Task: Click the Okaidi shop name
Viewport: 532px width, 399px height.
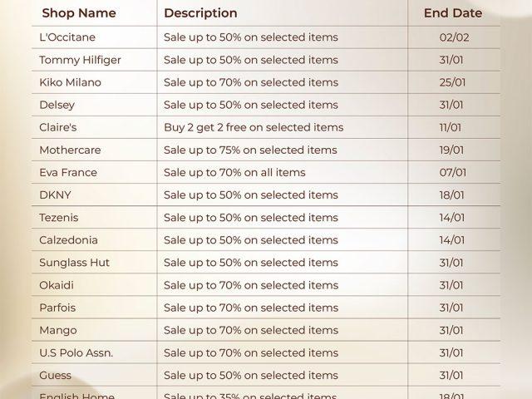Action: click(57, 285)
